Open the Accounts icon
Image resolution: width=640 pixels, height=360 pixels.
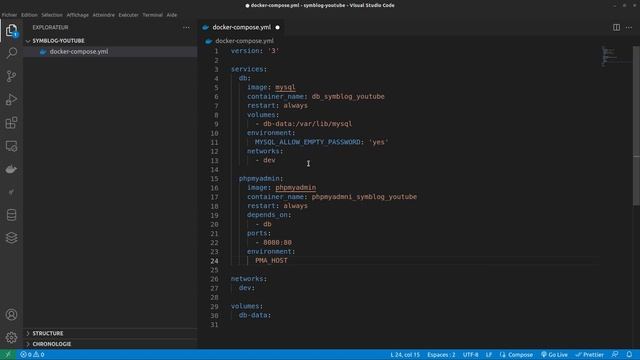(11, 315)
